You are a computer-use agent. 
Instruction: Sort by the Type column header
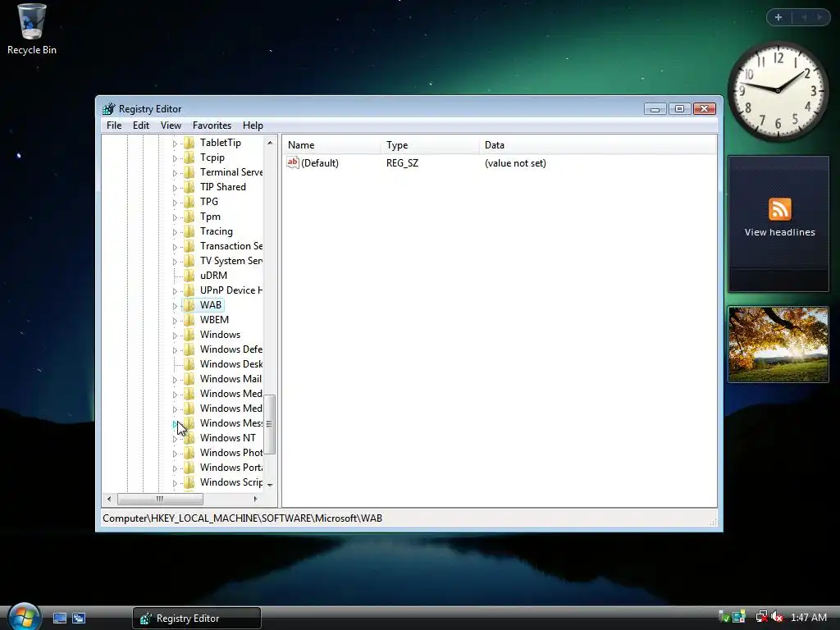430,145
